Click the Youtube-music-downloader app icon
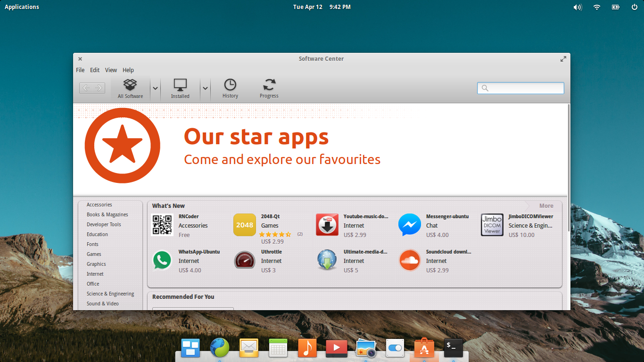Viewport: 644px width, 362px height. (327, 225)
